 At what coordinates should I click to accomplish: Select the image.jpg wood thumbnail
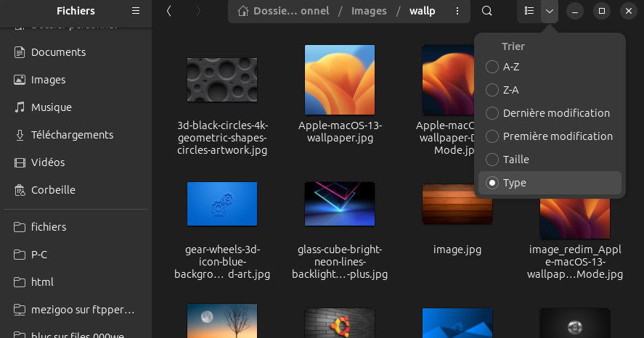tap(457, 204)
